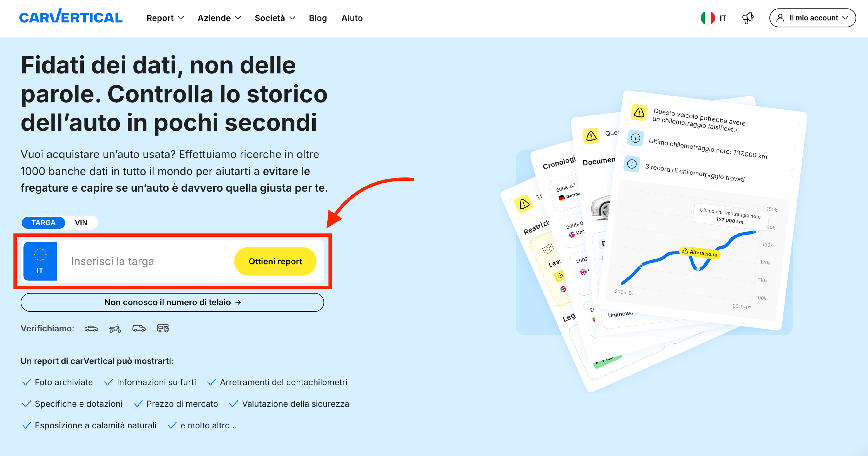Click the camper vehicle type icon
This screenshot has width=868, height=456.
pos(163,328)
